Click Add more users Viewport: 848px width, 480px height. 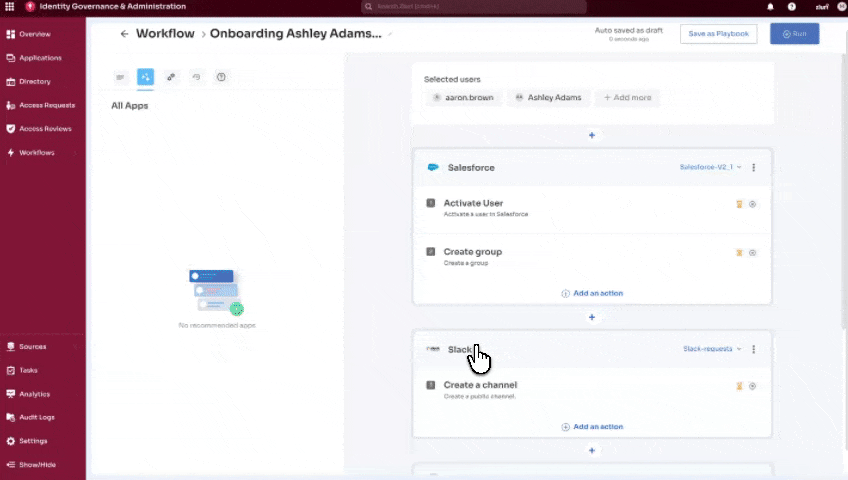pos(627,97)
